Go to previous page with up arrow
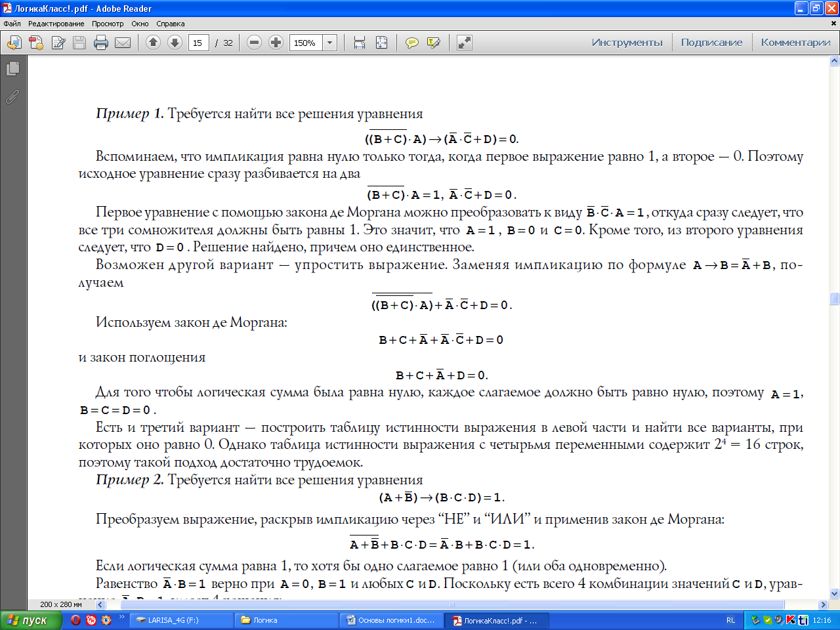 tap(153, 43)
